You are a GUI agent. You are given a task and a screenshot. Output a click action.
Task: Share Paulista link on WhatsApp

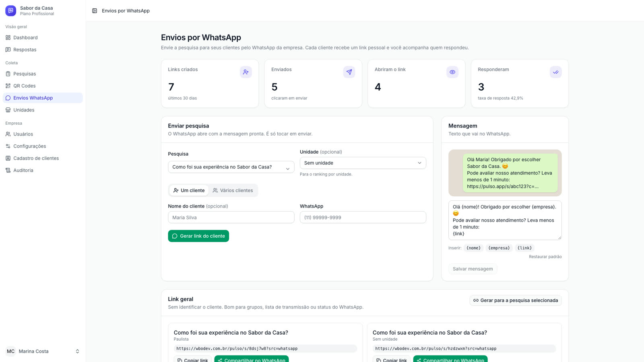pyautogui.click(x=251, y=360)
